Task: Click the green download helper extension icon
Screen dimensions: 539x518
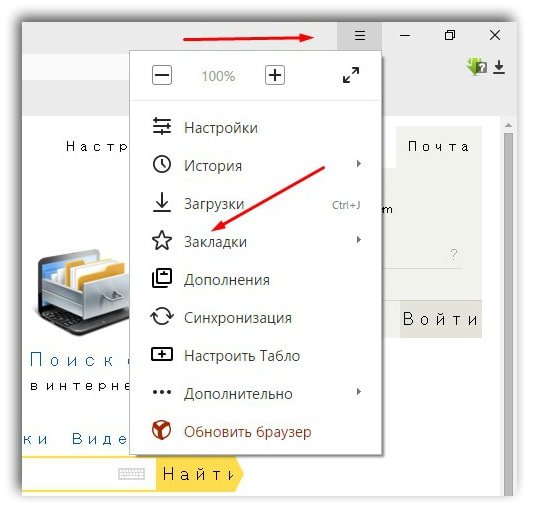Action: coord(477,66)
